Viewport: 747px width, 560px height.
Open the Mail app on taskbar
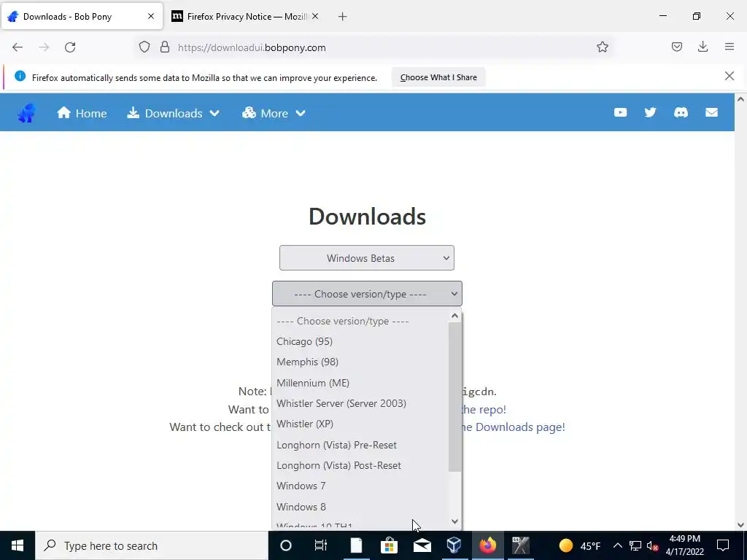click(x=422, y=545)
